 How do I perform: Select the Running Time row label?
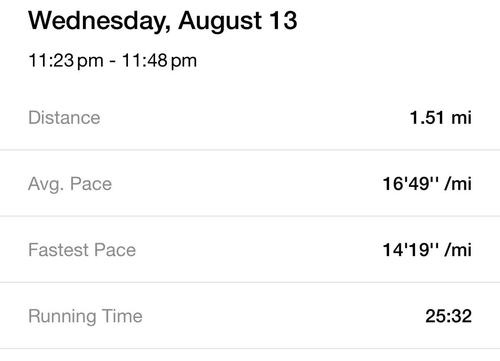point(85,317)
